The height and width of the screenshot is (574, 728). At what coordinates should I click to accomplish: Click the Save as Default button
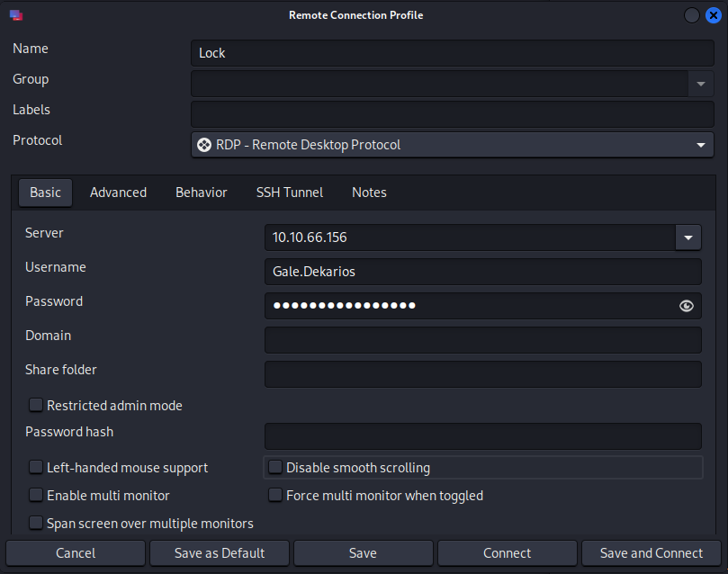220,553
